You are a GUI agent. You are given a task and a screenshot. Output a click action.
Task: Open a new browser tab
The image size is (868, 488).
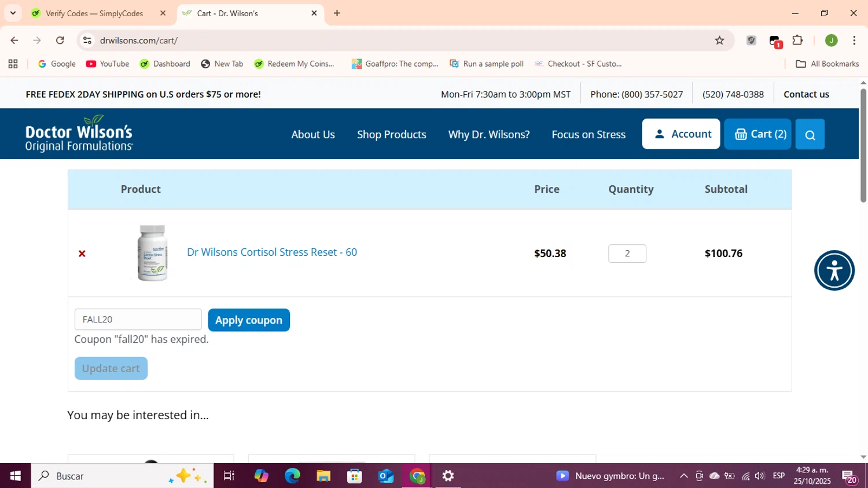(x=337, y=13)
